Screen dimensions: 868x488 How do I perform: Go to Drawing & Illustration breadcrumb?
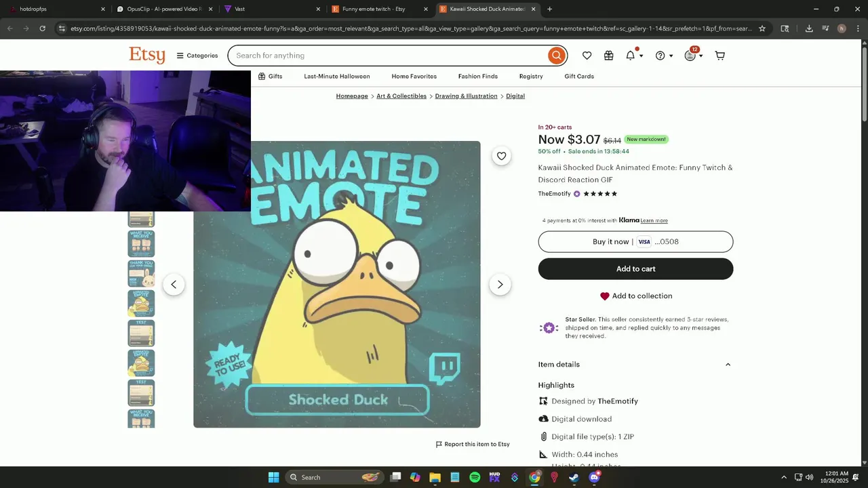[466, 96]
